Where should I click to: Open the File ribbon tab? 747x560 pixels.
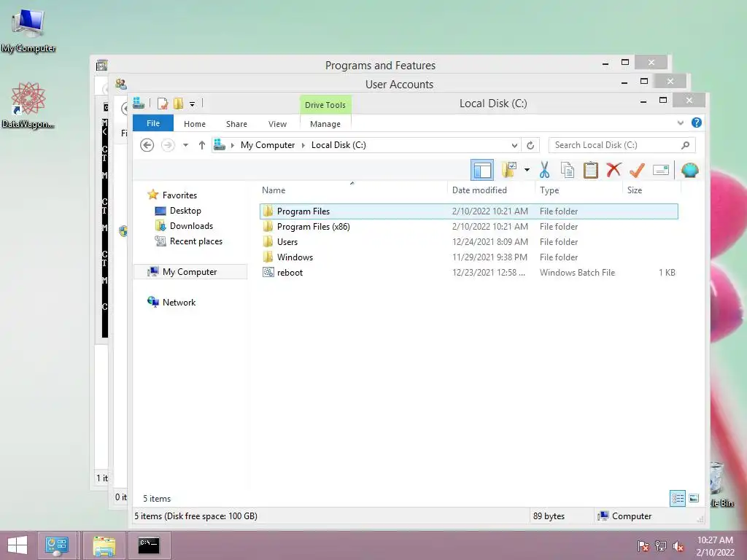[153, 123]
